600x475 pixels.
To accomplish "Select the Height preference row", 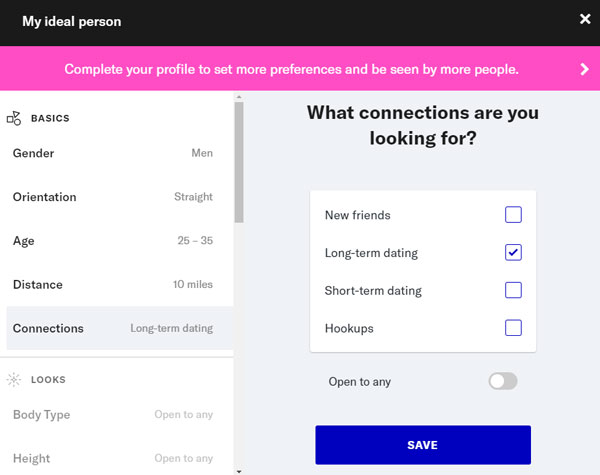I will pyautogui.click(x=113, y=459).
